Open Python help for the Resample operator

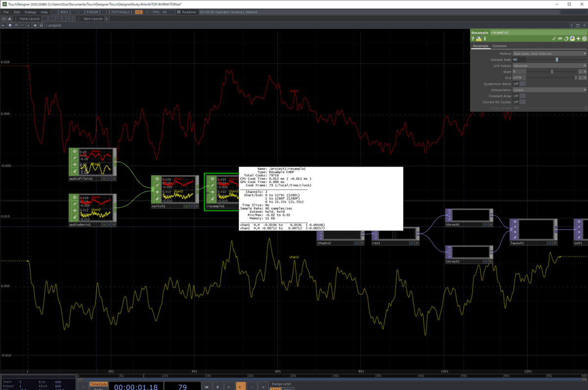coord(479,38)
